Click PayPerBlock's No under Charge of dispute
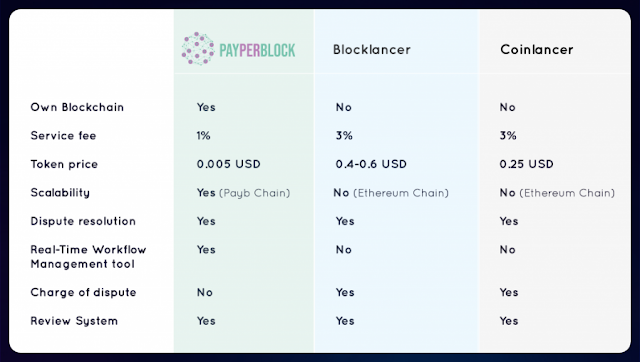 (204, 293)
